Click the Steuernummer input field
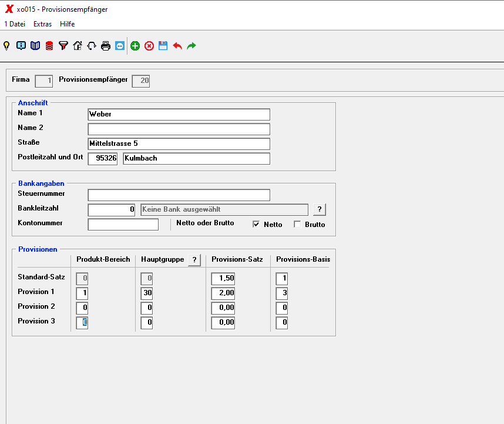 [x=179, y=195]
